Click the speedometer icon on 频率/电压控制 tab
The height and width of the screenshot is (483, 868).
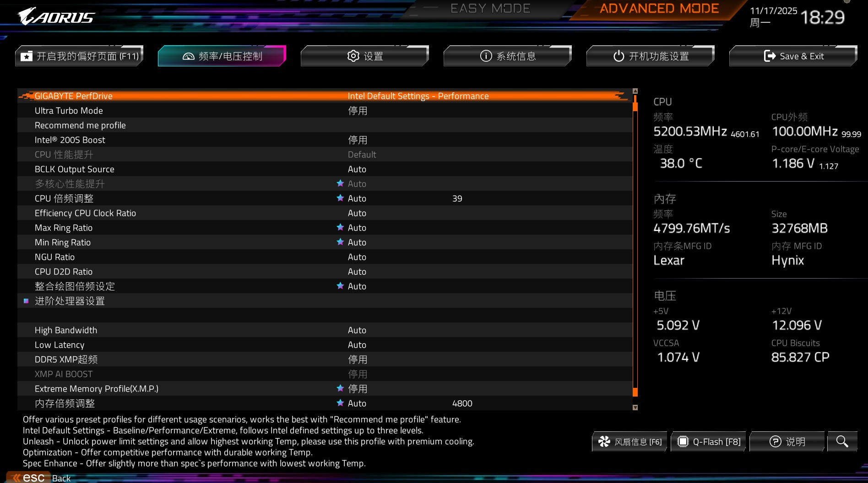(x=190, y=55)
